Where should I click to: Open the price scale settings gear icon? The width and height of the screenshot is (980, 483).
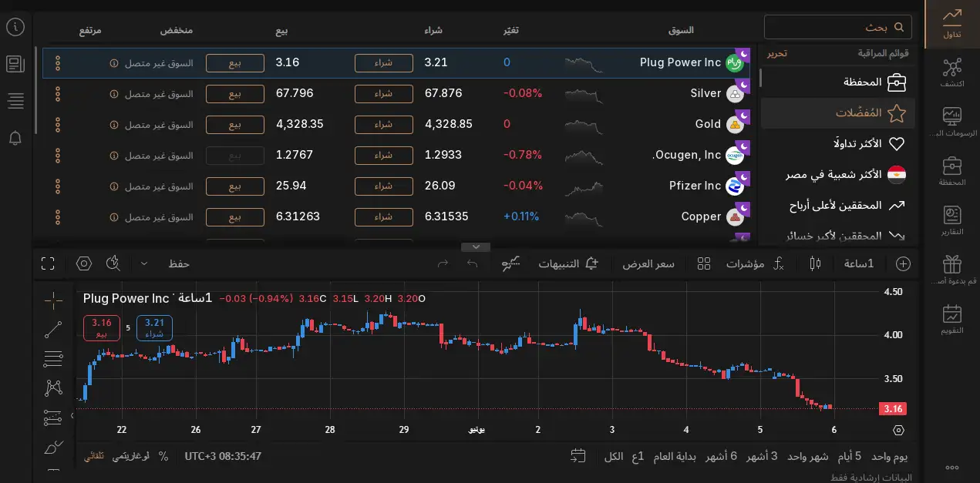pos(898,430)
